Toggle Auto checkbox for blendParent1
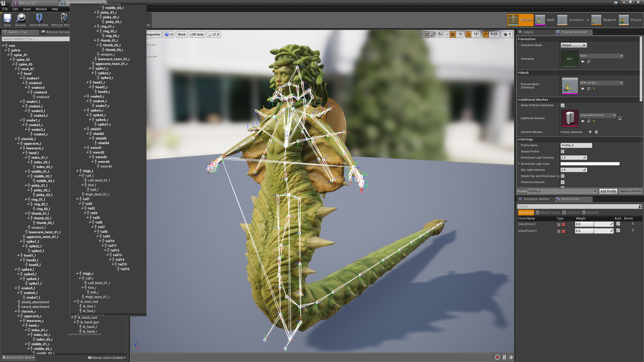Viewport: 644px width, 362px height. click(618, 231)
